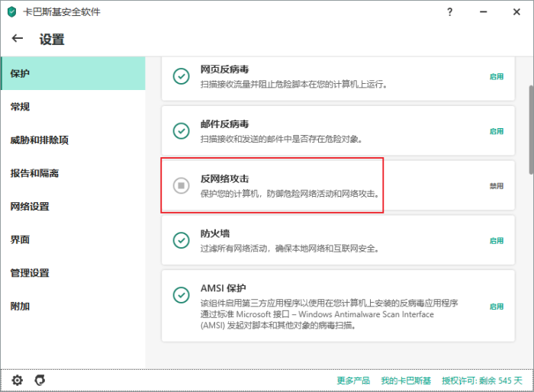534x392 pixels.
Task: Toggle the 反网络攻击 disabled status icon
Action: pos(182,185)
